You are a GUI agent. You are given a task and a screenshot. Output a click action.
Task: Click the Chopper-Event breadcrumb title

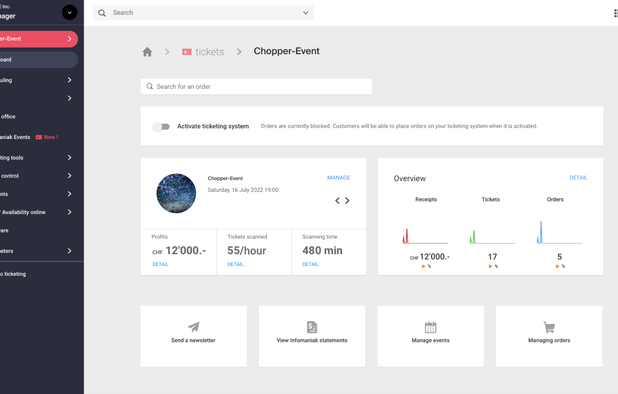[x=287, y=51]
